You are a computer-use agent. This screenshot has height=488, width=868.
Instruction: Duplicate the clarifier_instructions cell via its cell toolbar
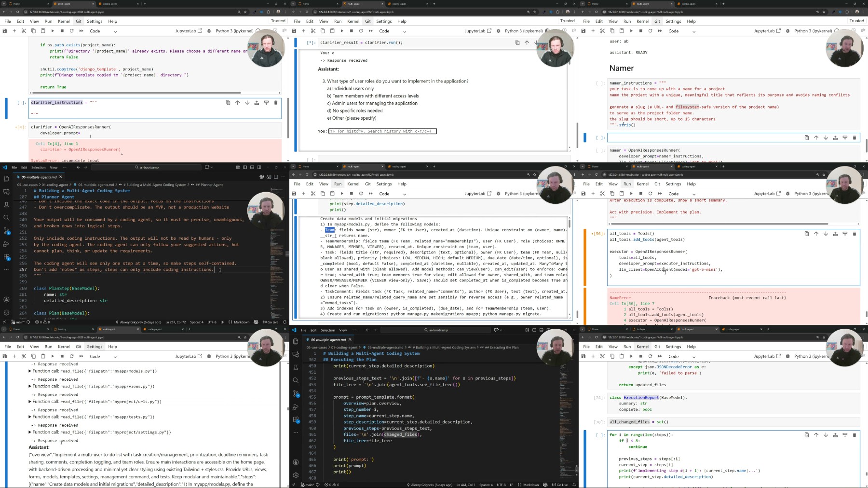228,102
